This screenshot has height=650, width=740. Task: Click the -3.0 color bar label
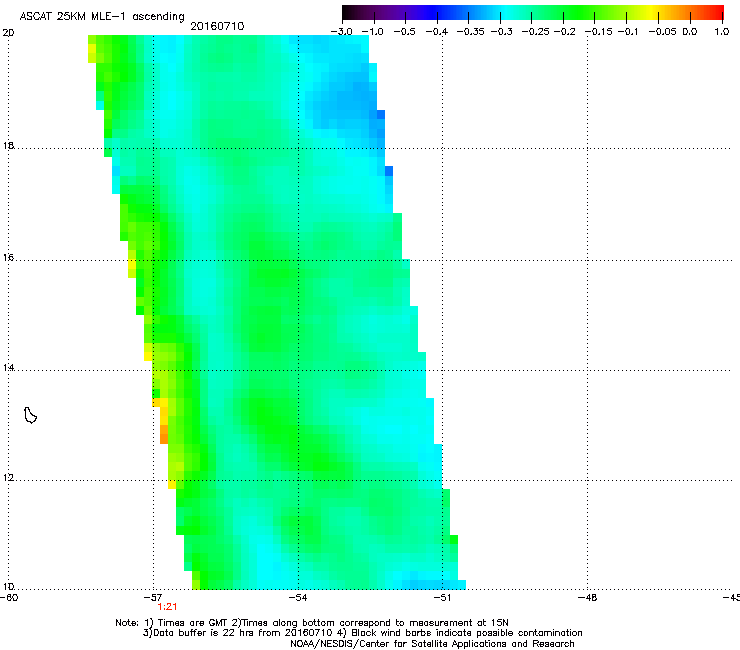(342, 32)
